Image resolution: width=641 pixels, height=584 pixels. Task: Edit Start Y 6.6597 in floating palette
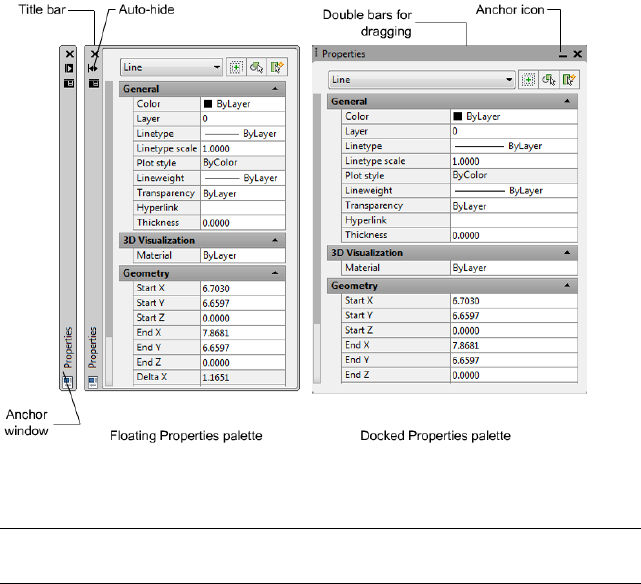click(243, 303)
